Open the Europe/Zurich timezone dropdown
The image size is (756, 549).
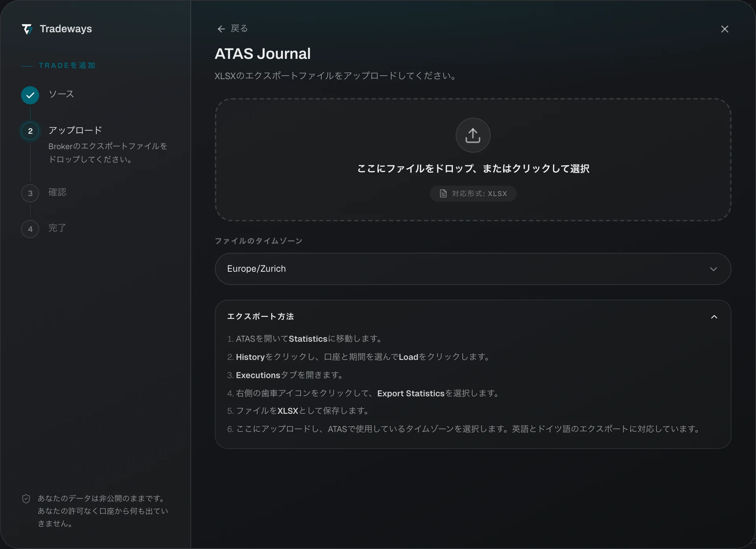(x=473, y=269)
